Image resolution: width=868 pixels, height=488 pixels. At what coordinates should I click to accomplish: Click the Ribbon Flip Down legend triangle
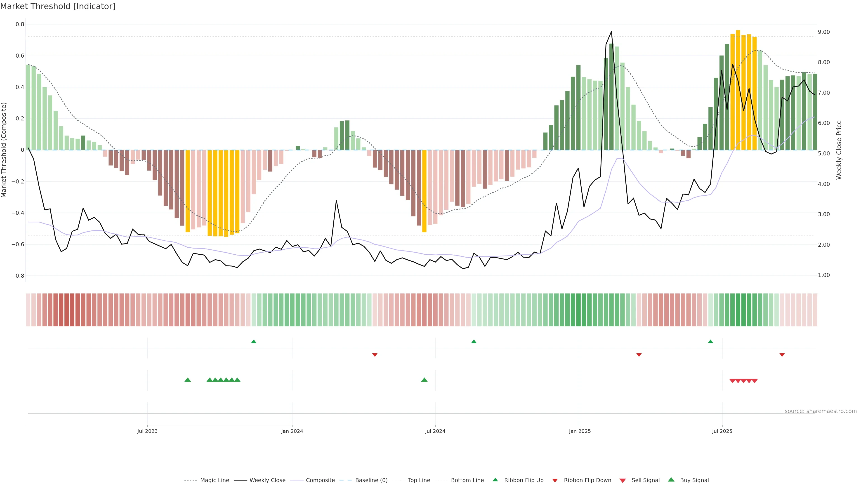pos(555,481)
